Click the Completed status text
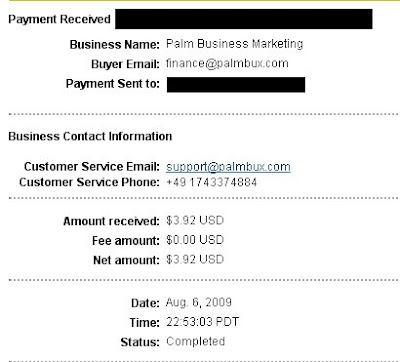This screenshot has height=362, width=400. pyautogui.click(x=196, y=341)
